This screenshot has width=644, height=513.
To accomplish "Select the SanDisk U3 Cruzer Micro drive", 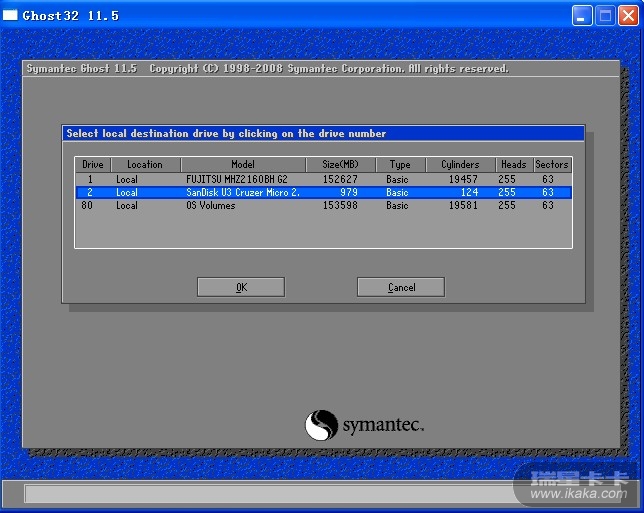I will (242, 192).
